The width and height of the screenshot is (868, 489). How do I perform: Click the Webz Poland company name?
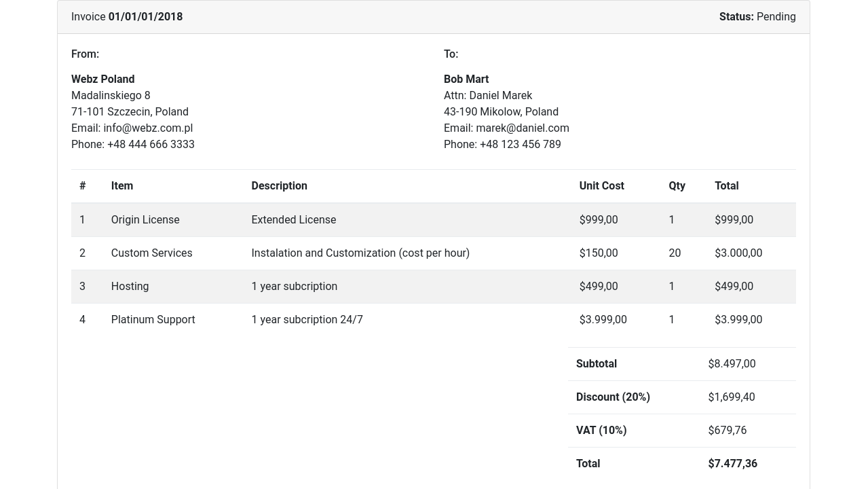[x=102, y=79]
